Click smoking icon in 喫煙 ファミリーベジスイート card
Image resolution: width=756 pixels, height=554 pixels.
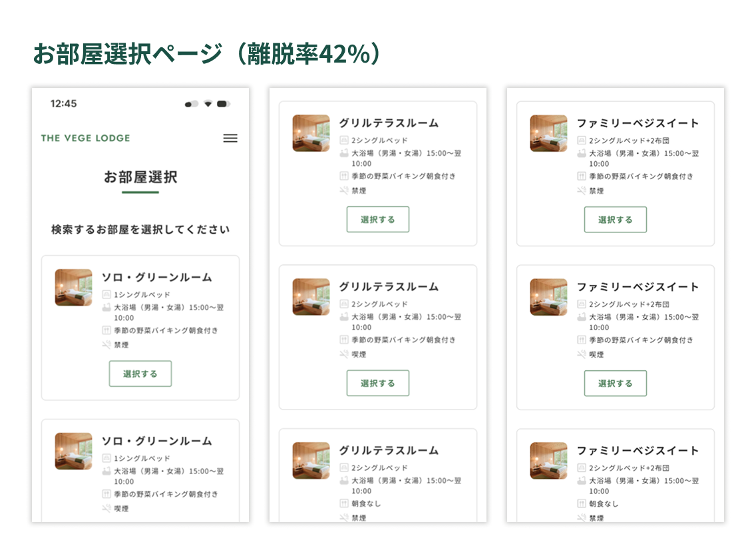click(582, 354)
